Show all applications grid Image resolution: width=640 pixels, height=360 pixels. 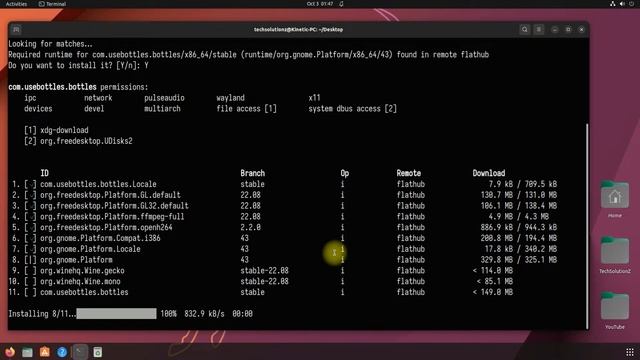point(630,352)
